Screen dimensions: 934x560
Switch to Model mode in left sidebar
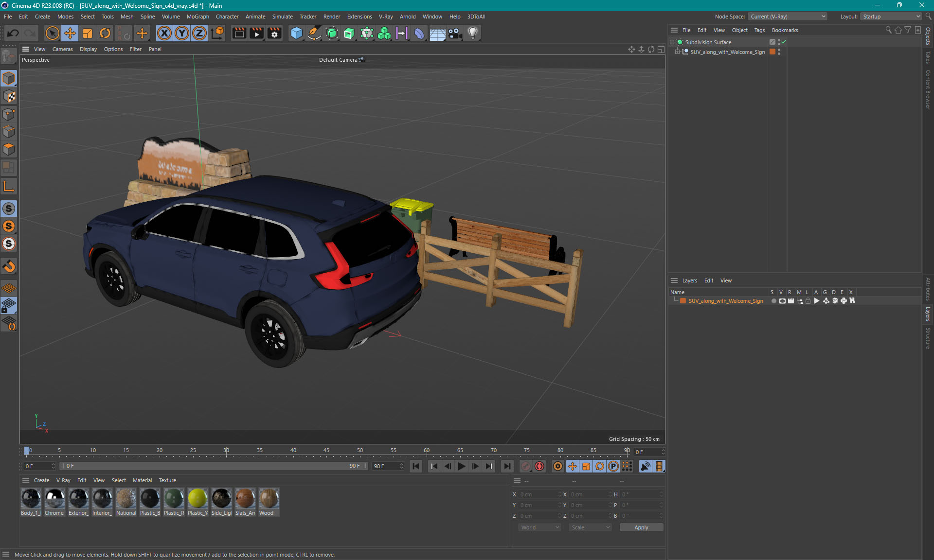9,79
